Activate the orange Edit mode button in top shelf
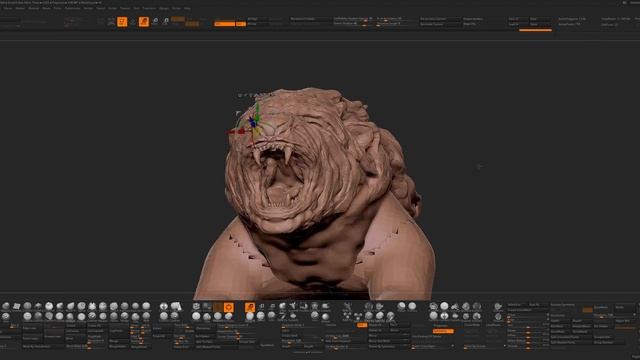Image resolution: width=640 pixels, height=360 pixels. click(122, 22)
